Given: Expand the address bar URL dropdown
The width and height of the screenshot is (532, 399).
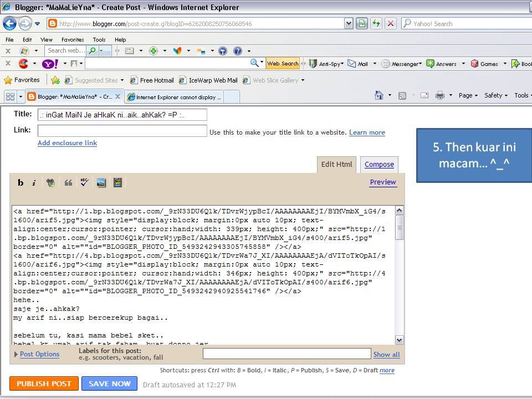Looking at the screenshot, I should click(x=349, y=23).
